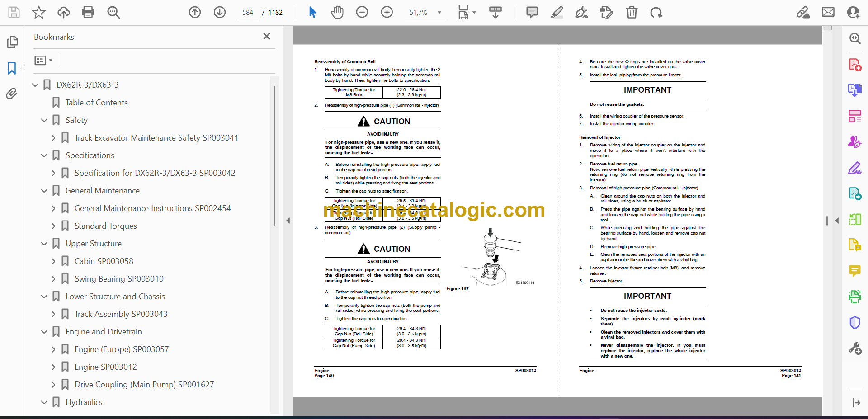Collapse the left navigation pane arrow

point(288,221)
